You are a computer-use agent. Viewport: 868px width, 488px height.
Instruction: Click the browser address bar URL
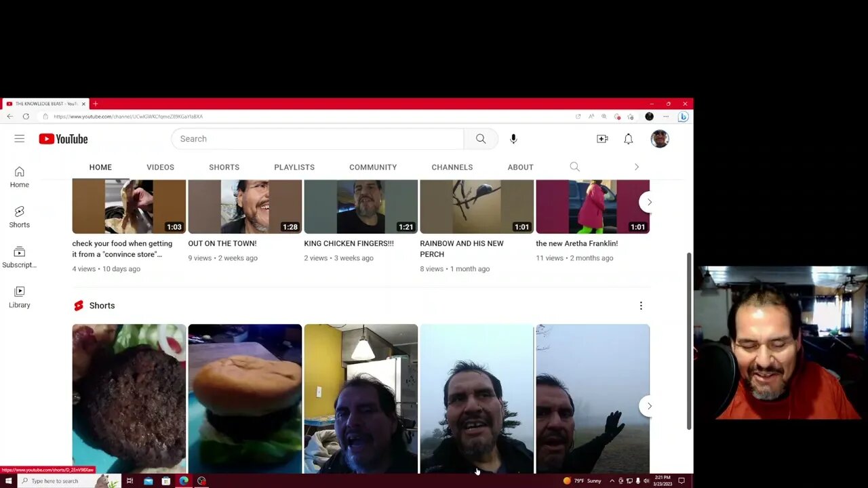128,117
